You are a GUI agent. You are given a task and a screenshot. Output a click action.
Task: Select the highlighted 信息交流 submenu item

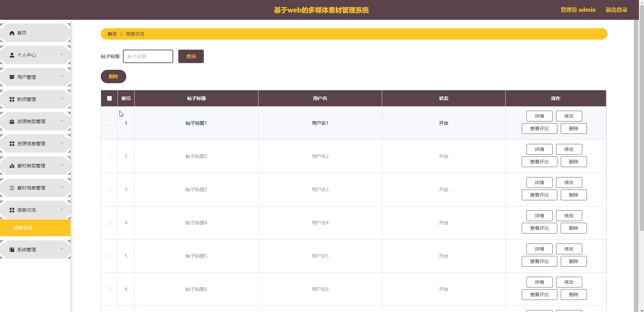(x=35, y=228)
